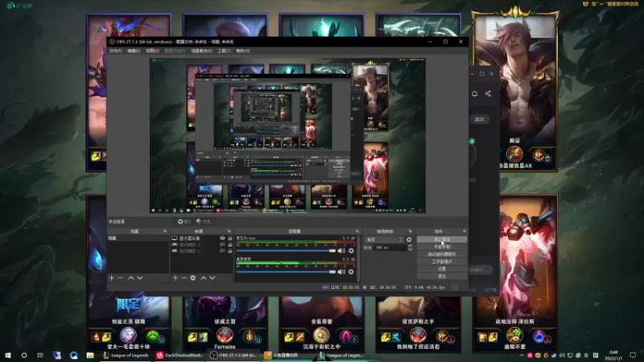644x362 pixels.
Task: Toggle 工作室模式 button
Action: tap(442, 261)
